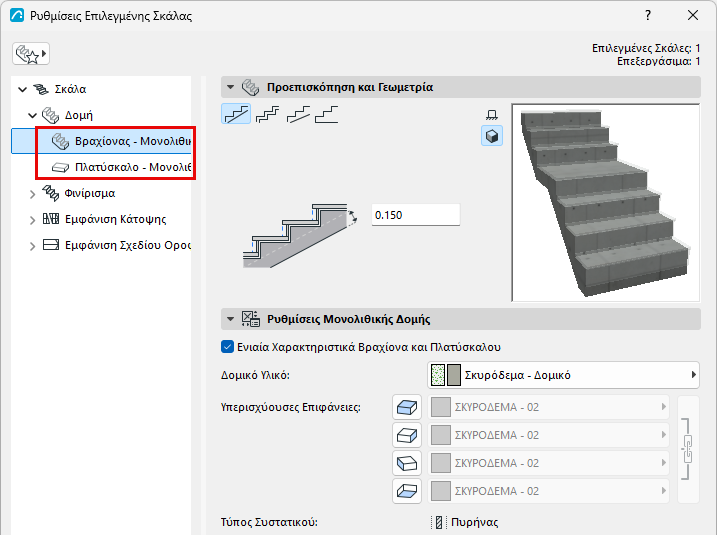The height and width of the screenshot is (535, 717).
Task: Click the 3D stair preview image
Action: [x=606, y=203]
